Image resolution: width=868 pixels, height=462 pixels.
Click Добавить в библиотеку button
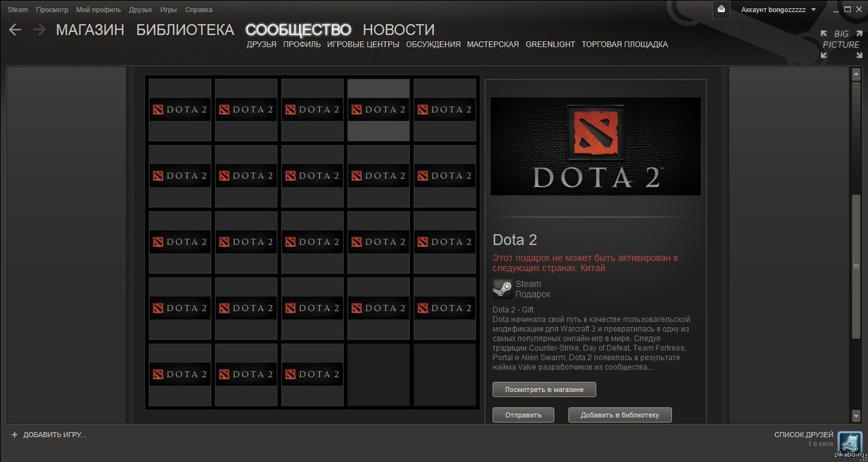pyautogui.click(x=620, y=415)
